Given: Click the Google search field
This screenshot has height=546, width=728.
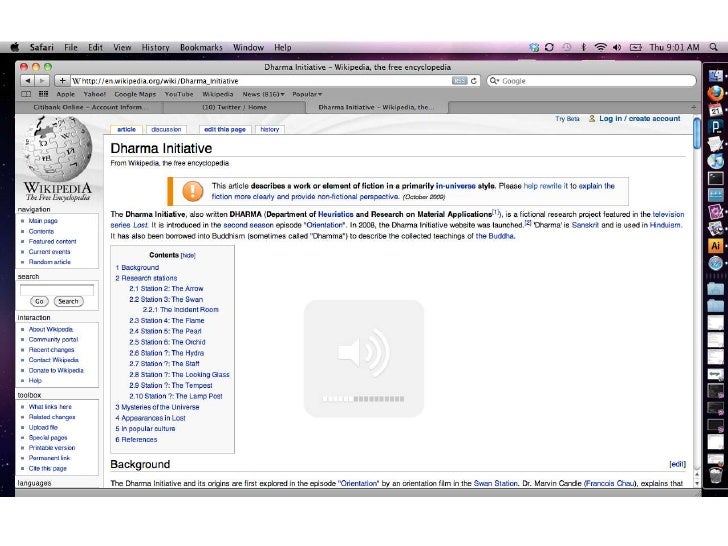Looking at the screenshot, I should (x=592, y=81).
